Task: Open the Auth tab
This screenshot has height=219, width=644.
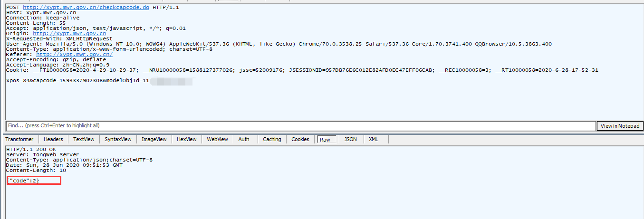Action: 244,139
